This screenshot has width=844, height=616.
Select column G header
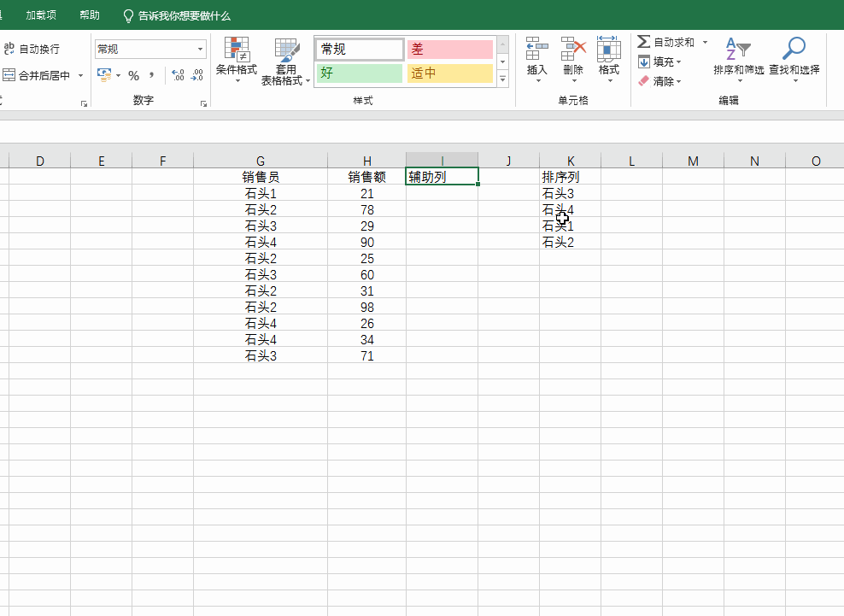[x=261, y=161]
